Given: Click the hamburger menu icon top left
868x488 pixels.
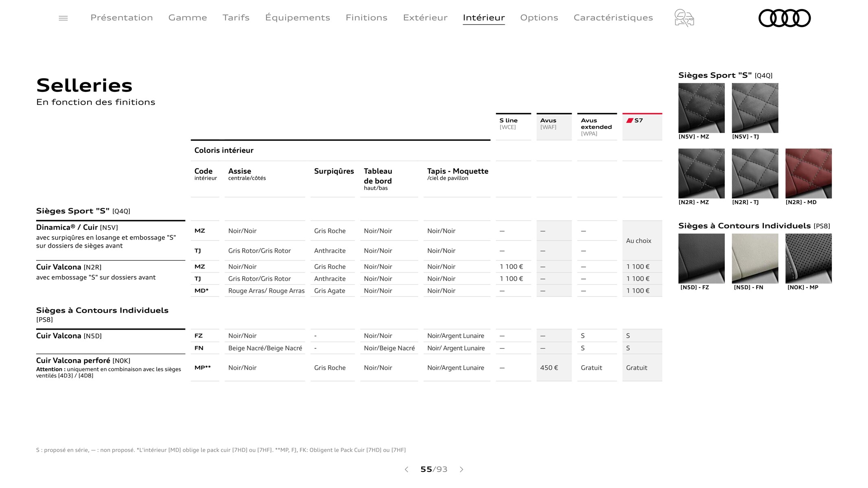Looking at the screenshot, I should click(x=63, y=17).
